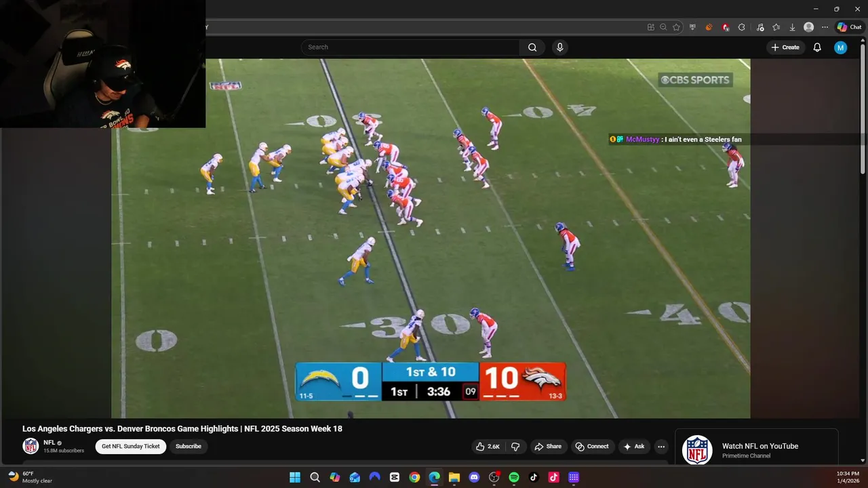This screenshot has height=488, width=868.
Task: Open Discord from taskbar
Action: [474, 477]
